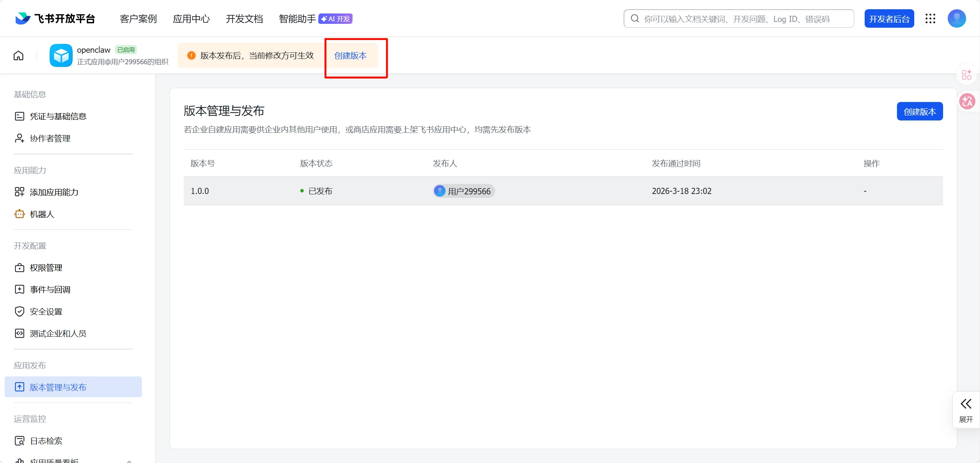Open the translate floating icon on right edge
The height and width of the screenshot is (463, 980).
[967, 102]
